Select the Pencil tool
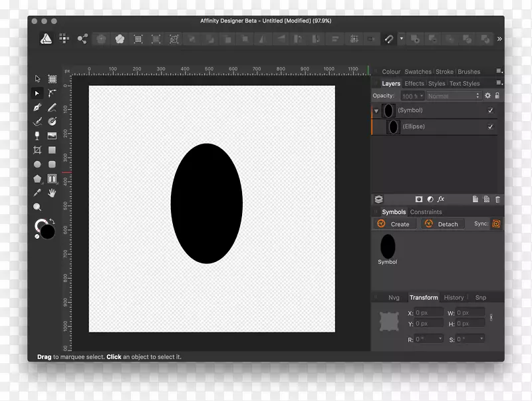 click(52, 107)
